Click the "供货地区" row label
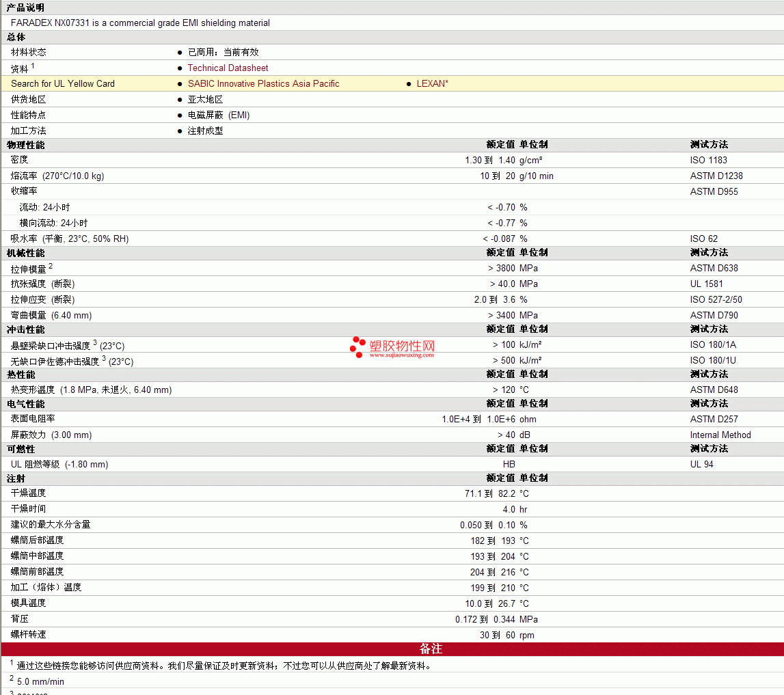 click(x=29, y=100)
